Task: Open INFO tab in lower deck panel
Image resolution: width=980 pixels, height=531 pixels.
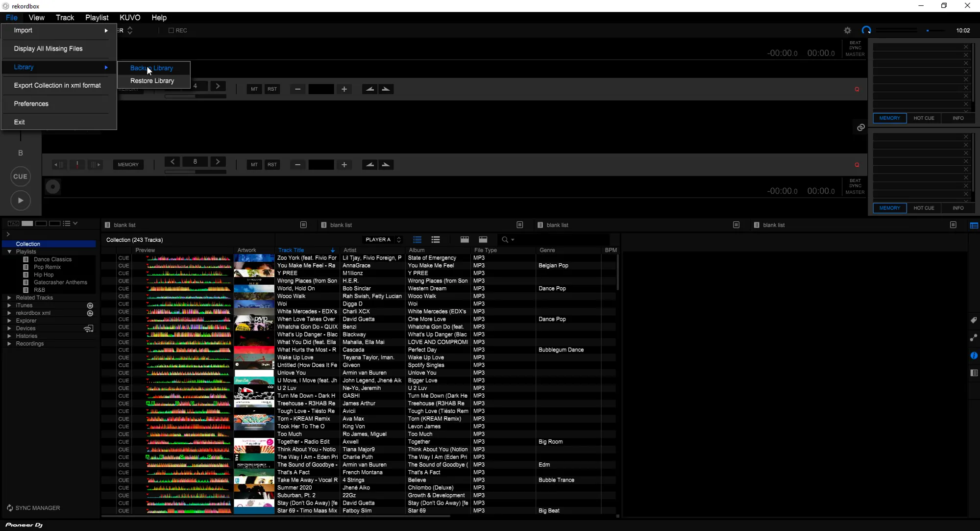Action: tap(958, 208)
